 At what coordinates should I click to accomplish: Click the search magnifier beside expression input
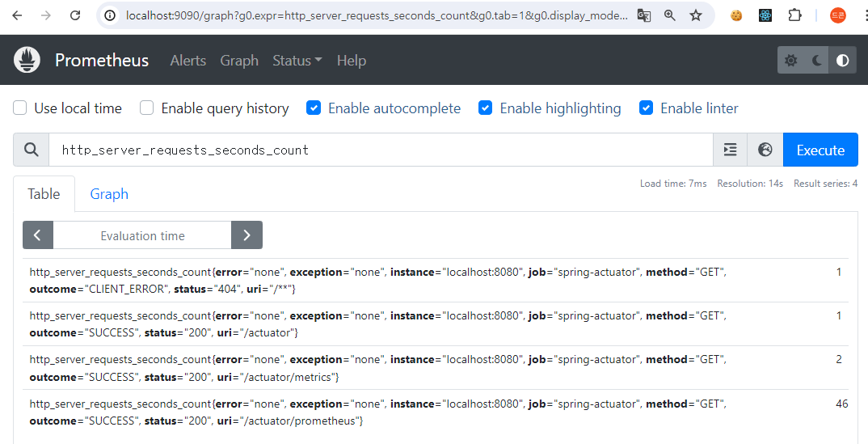(x=32, y=150)
